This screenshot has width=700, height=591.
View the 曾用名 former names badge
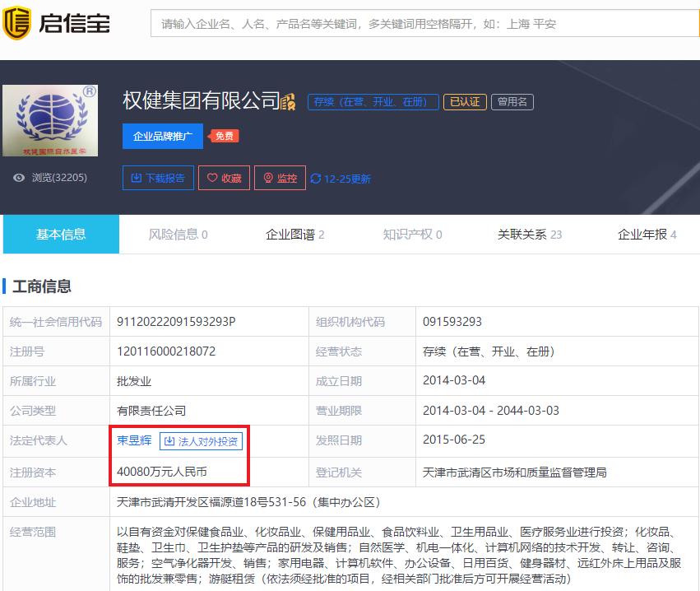tap(512, 102)
